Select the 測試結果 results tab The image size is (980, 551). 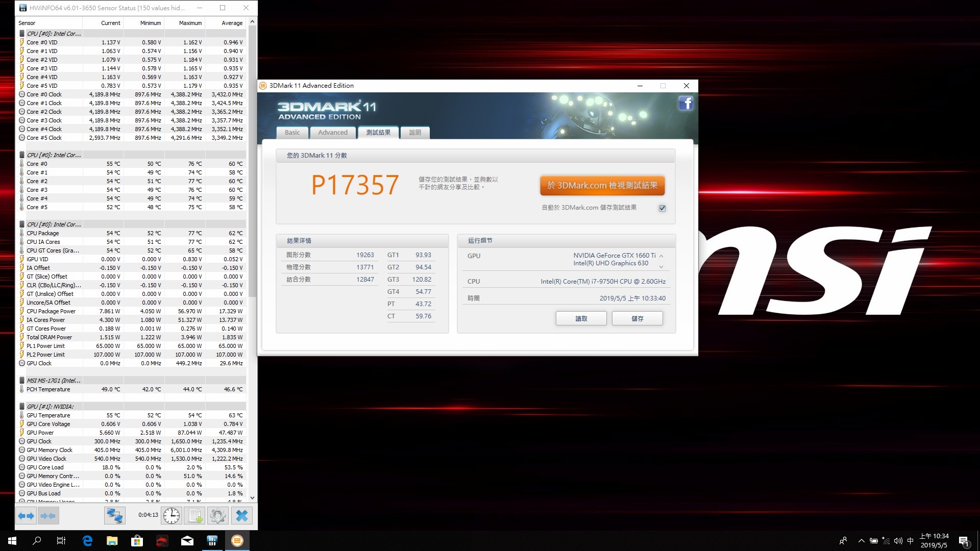(x=378, y=132)
